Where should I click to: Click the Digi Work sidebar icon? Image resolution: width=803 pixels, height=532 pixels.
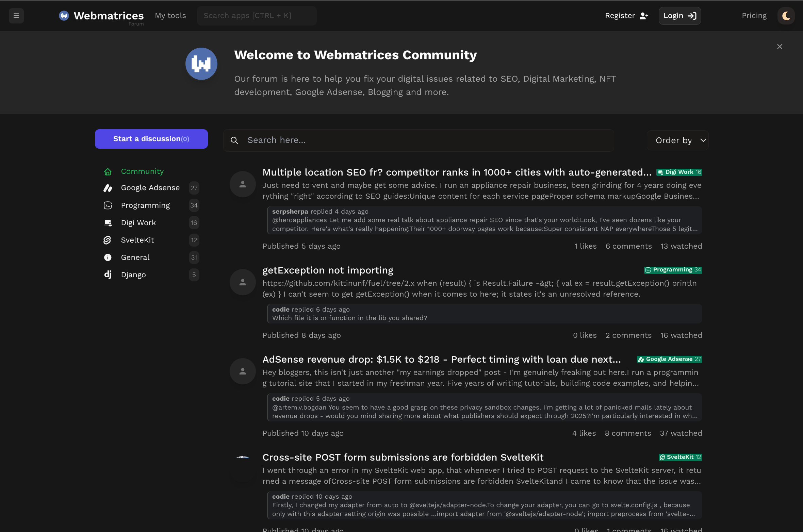pos(108,223)
